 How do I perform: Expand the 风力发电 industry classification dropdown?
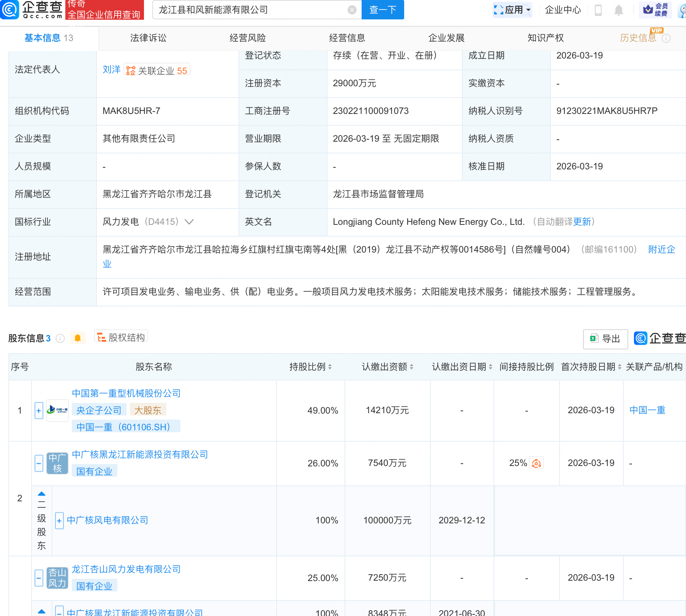[189, 222]
